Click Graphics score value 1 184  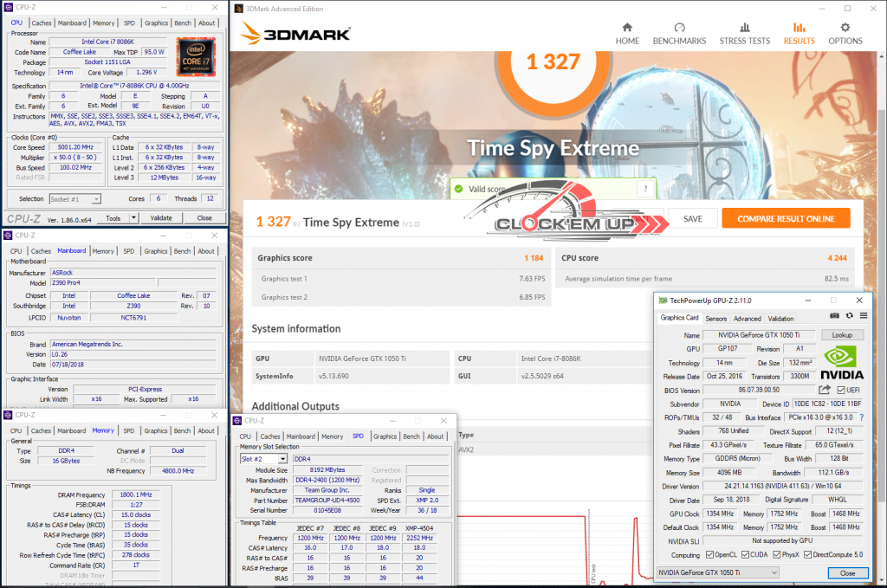point(534,258)
